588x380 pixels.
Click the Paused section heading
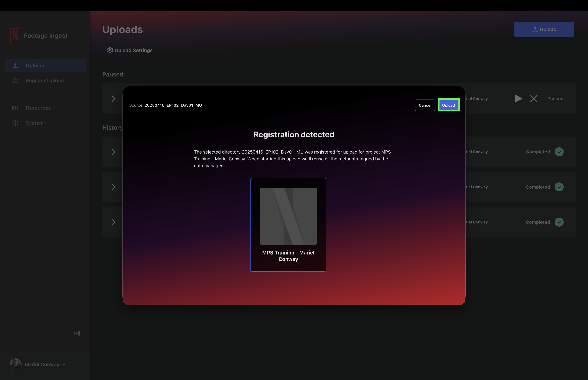tap(113, 74)
